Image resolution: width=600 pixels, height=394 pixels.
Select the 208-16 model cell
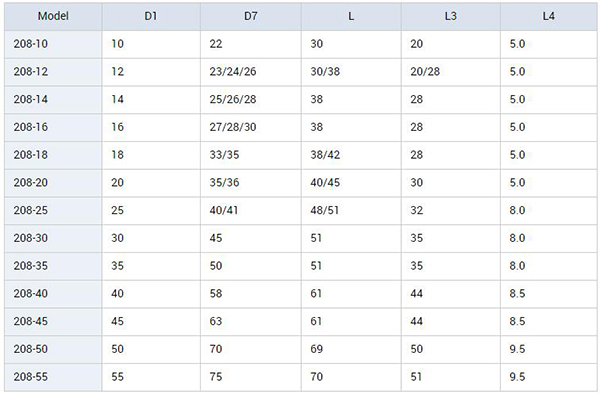(53, 127)
